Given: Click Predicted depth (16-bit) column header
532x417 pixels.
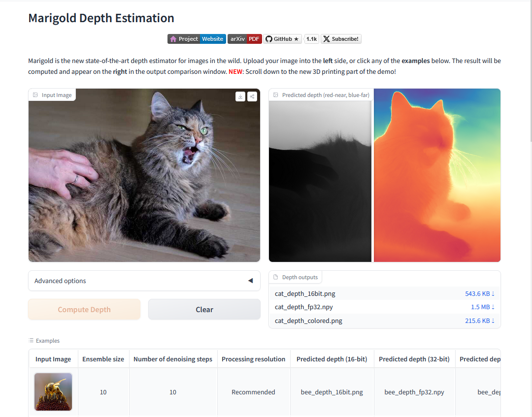Looking at the screenshot, I should (332, 359).
